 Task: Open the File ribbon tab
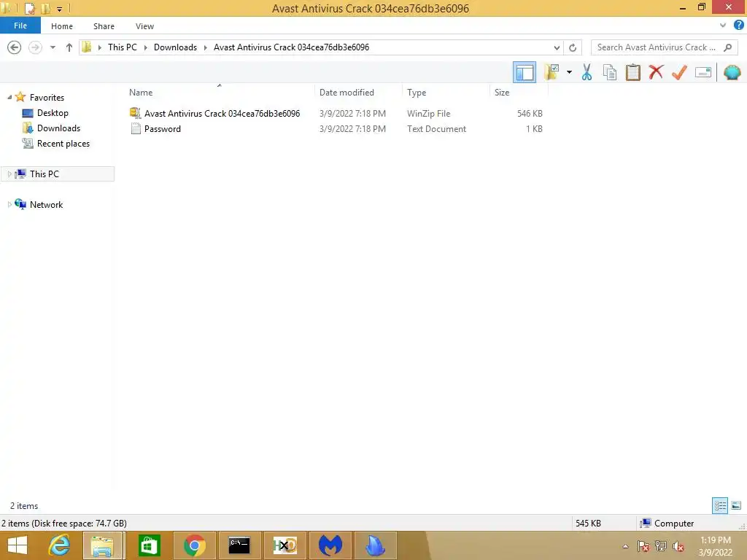click(20, 26)
